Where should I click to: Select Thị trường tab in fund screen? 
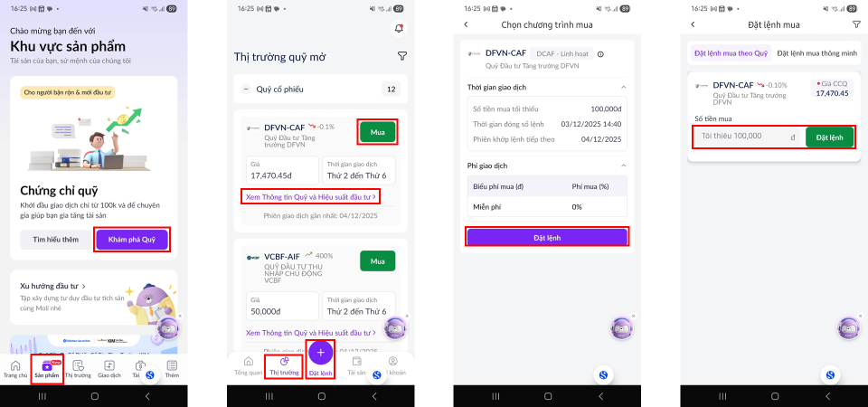285,366
